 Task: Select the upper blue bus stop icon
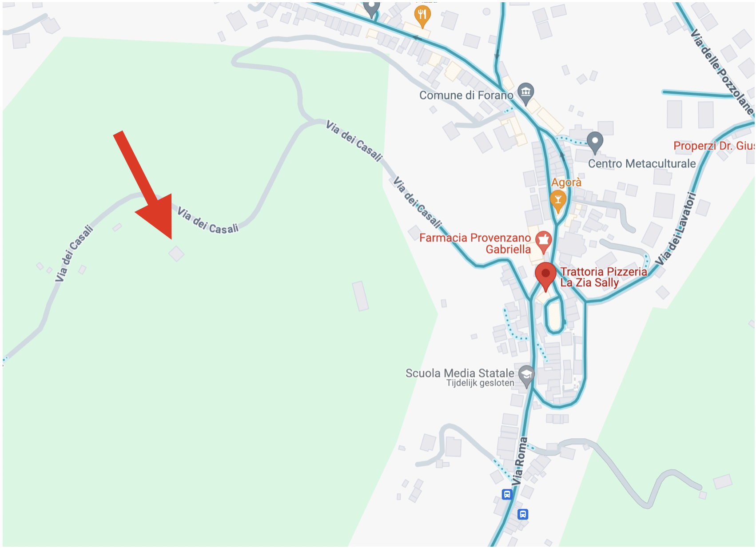pyautogui.click(x=507, y=494)
